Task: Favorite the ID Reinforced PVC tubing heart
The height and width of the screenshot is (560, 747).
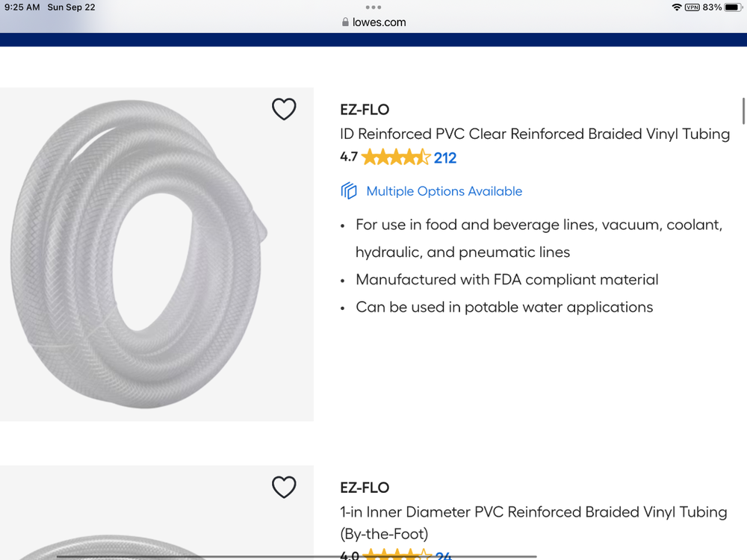Action: [284, 110]
